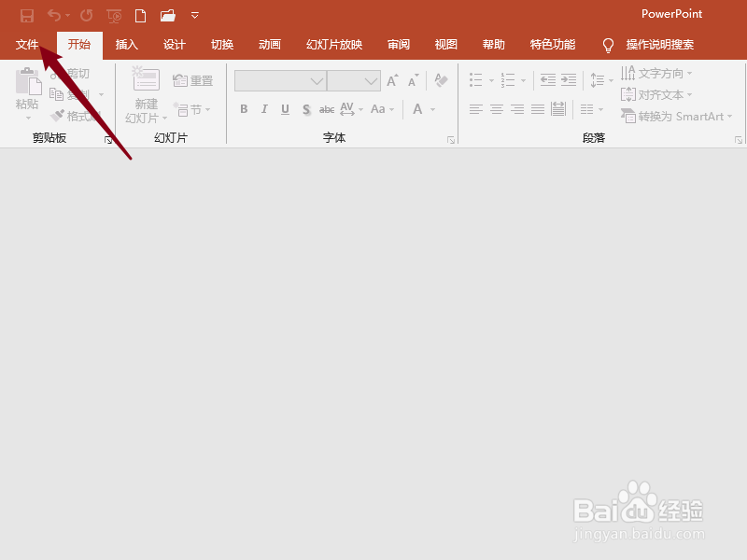Click Decrease List Level icon
This screenshot has width=747, height=560.
tap(548, 80)
